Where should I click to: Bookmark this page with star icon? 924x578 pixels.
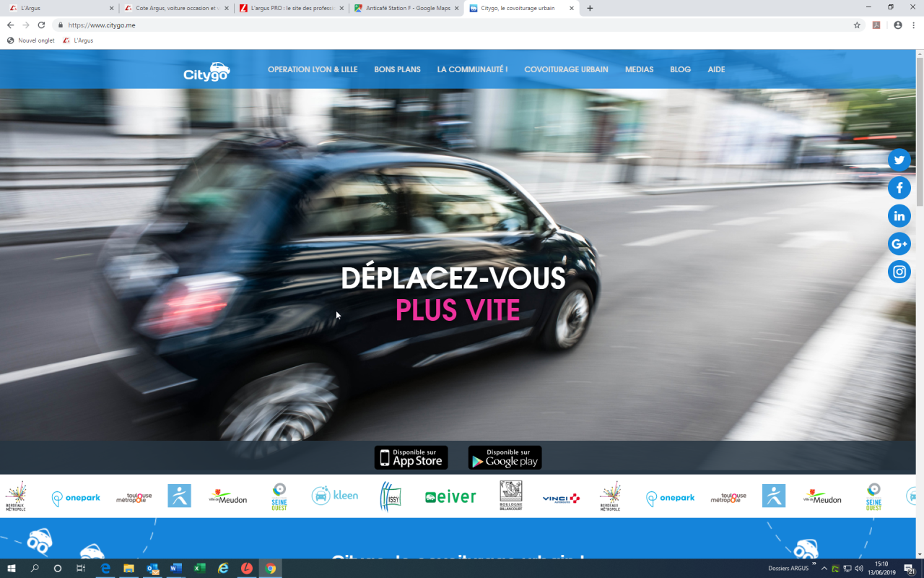point(857,25)
